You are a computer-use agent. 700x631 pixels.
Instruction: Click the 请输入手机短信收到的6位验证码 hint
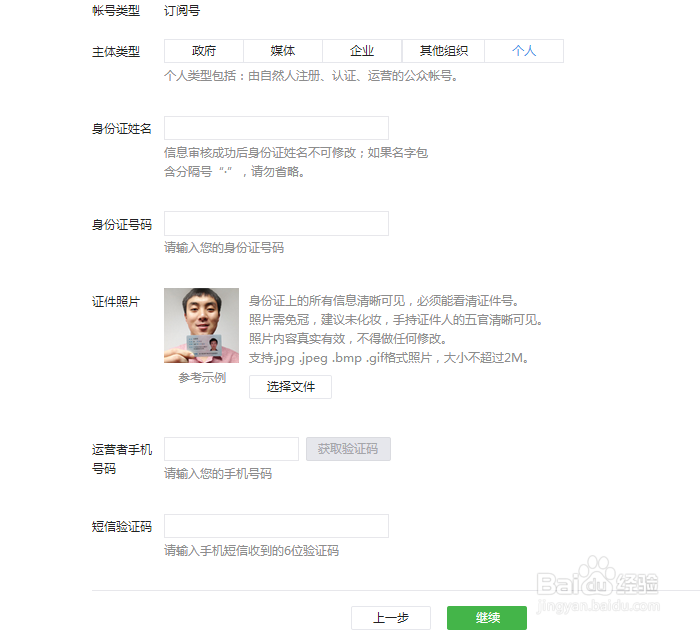pos(251,551)
